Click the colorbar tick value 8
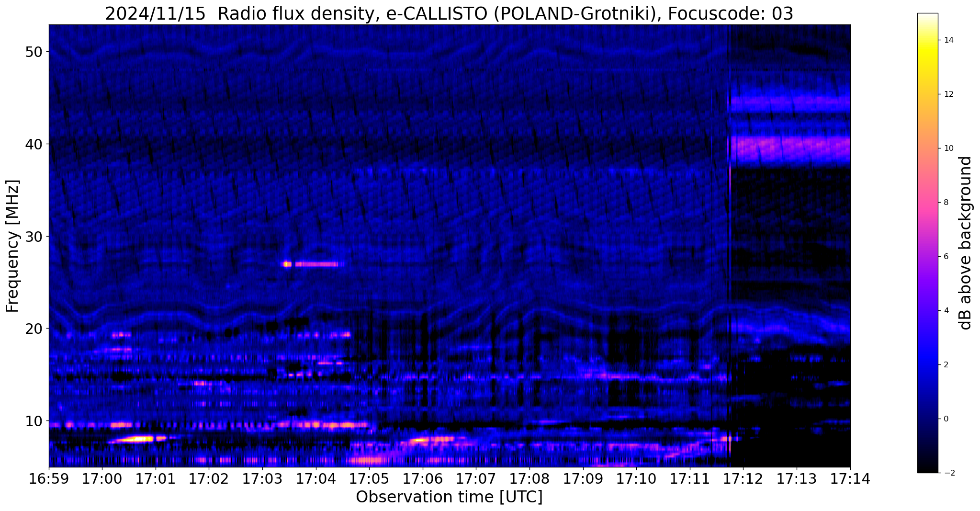Screen dimensions: 980x511 (946, 203)
